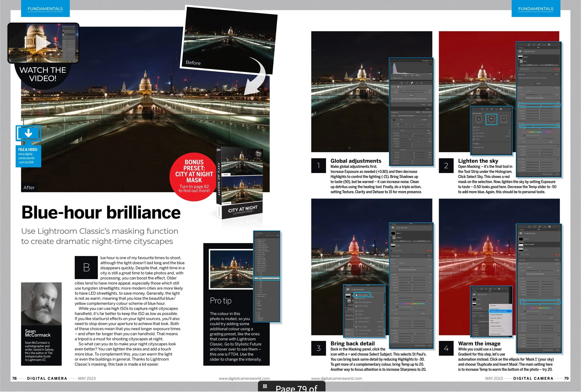This screenshot has width=581, height=392.
Task: Collapse the Presence section in step 4 panel
Action: tap(520, 323)
